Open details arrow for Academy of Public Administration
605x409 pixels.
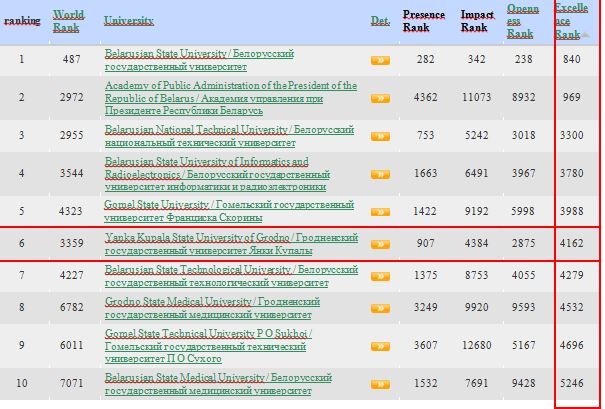click(x=380, y=98)
